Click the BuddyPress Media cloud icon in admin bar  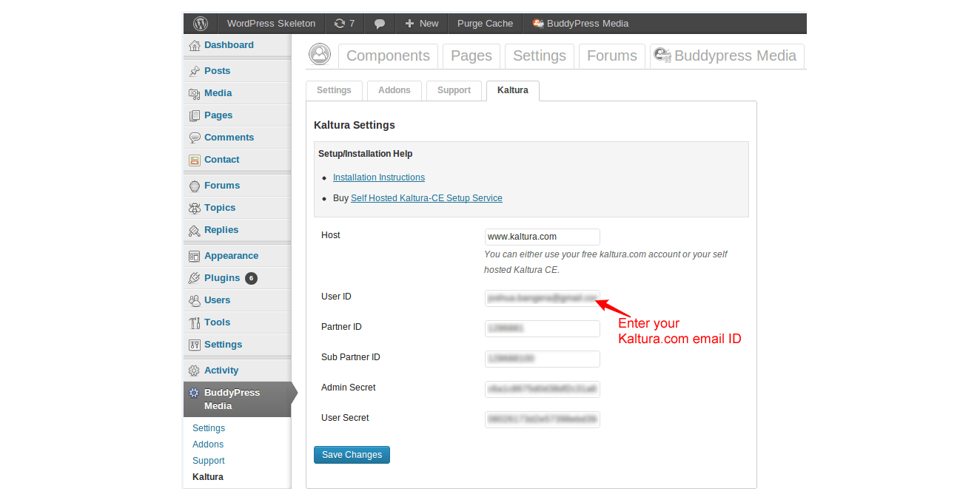tap(538, 24)
